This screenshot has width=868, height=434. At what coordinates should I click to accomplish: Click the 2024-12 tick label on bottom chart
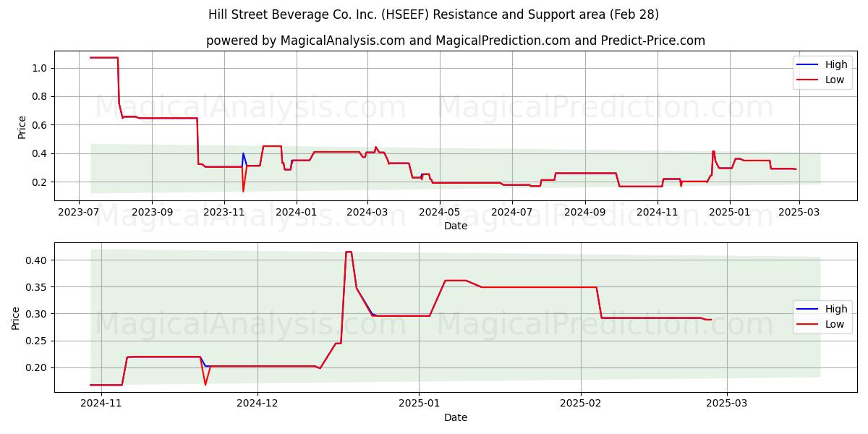(258, 404)
